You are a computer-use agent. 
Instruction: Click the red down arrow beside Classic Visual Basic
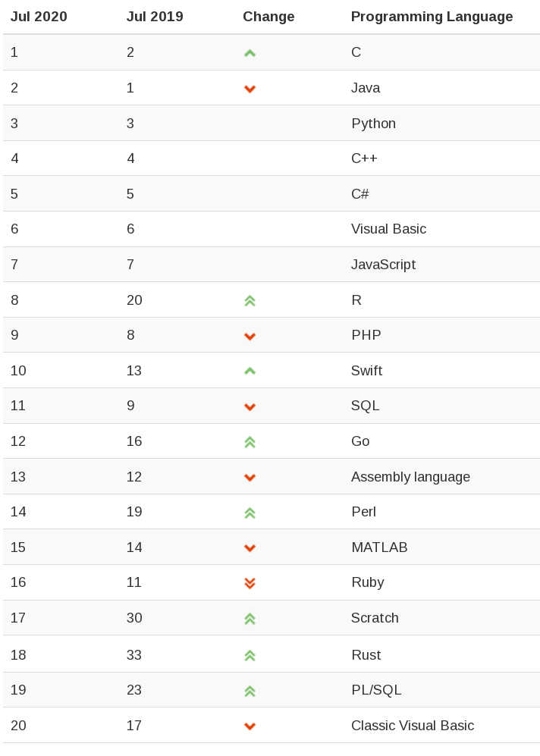pos(250,726)
